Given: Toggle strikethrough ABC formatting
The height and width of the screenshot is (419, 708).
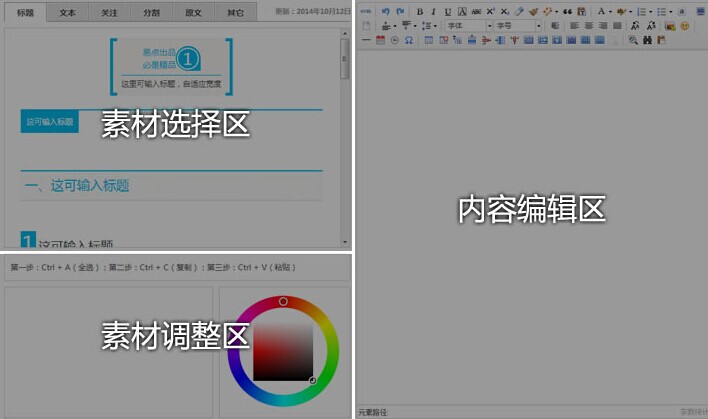Looking at the screenshot, I should 476,12.
